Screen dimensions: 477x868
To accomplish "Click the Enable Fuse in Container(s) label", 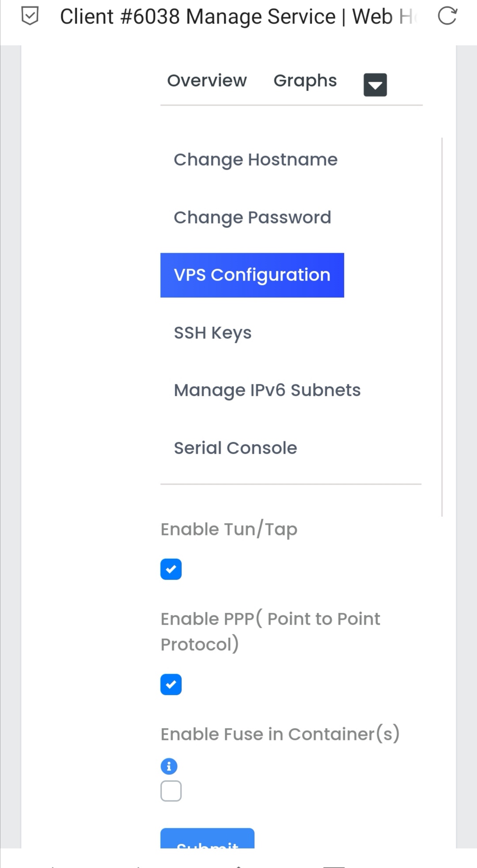I will tap(280, 734).
